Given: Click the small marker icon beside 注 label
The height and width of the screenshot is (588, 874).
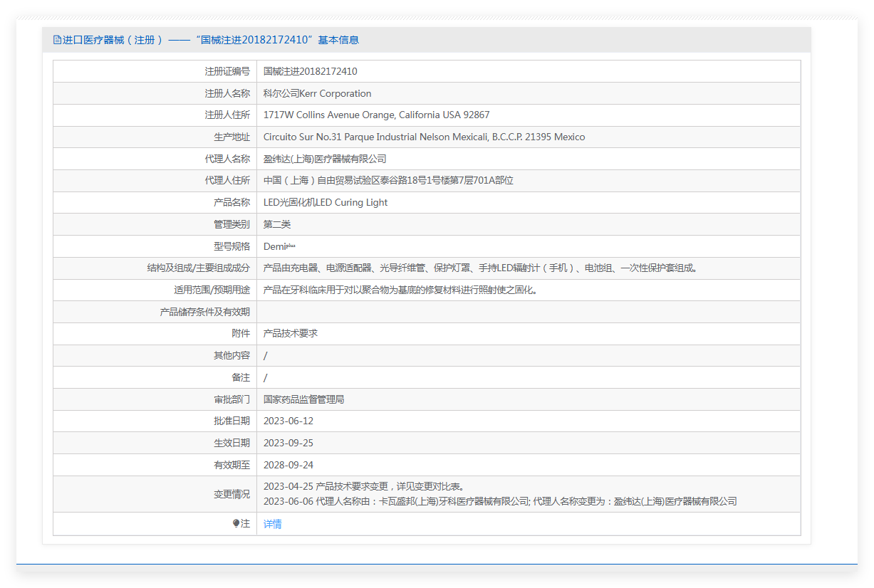Looking at the screenshot, I should 236,524.
